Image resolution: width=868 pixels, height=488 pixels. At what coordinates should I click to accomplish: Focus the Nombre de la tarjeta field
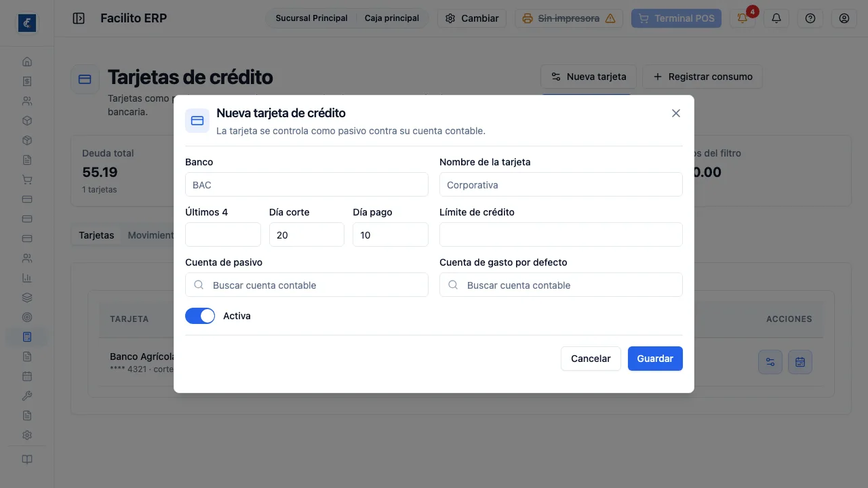[561, 185]
